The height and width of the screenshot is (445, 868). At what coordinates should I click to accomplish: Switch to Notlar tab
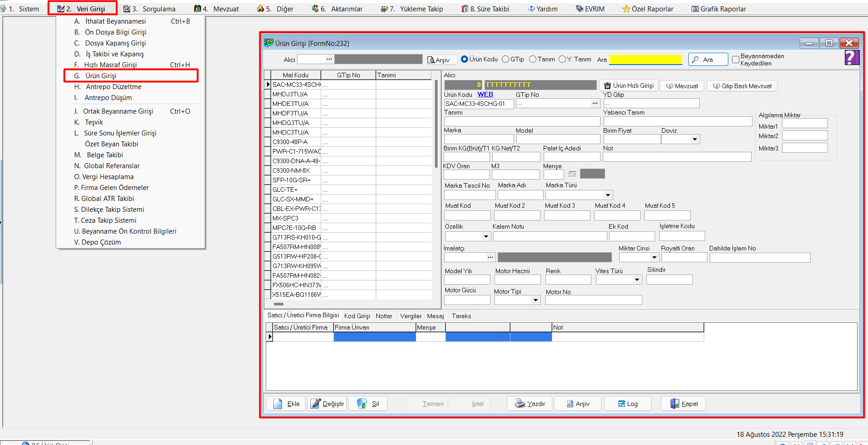click(x=384, y=316)
